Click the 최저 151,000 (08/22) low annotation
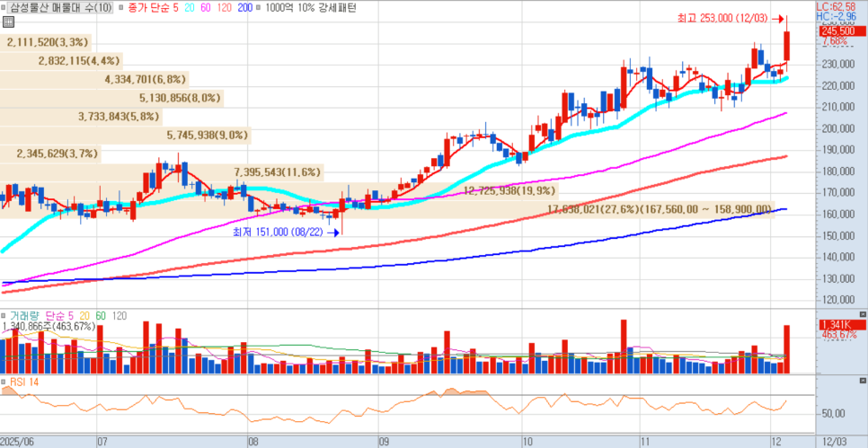Image resolution: width=868 pixels, height=448 pixels. point(279,233)
